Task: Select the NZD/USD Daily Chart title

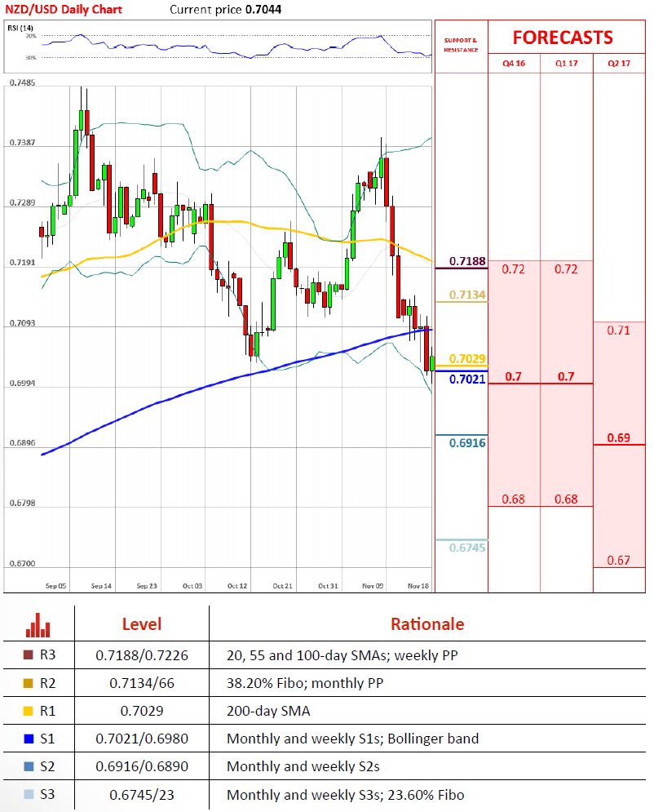Action: (64, 9)
